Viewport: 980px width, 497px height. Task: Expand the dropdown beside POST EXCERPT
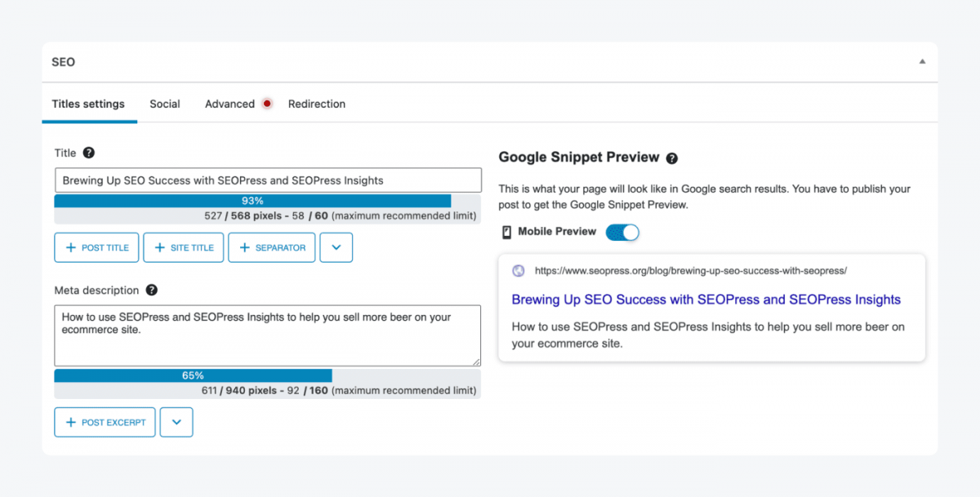coord(176,422)
